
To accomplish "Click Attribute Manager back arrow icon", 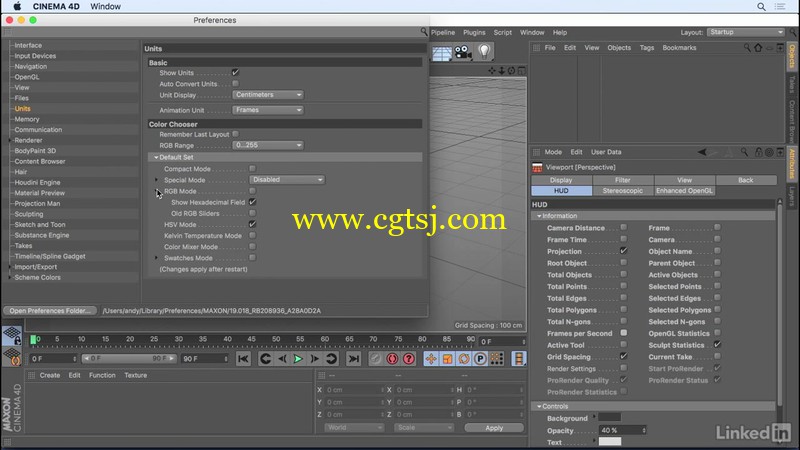I will click(x=702, y=152).
